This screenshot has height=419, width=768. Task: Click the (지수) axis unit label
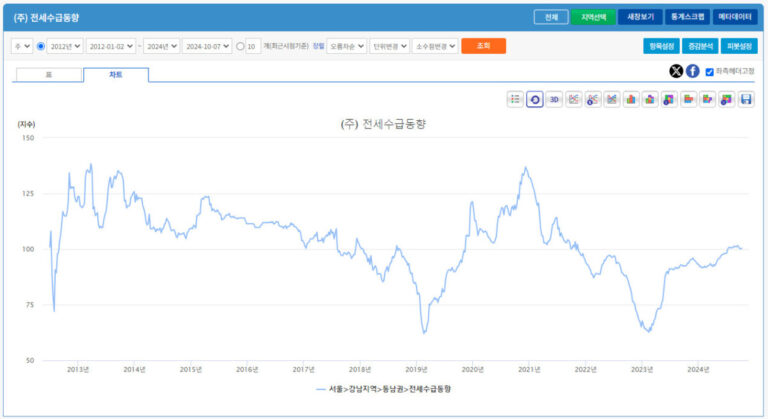tap(26, 124)
